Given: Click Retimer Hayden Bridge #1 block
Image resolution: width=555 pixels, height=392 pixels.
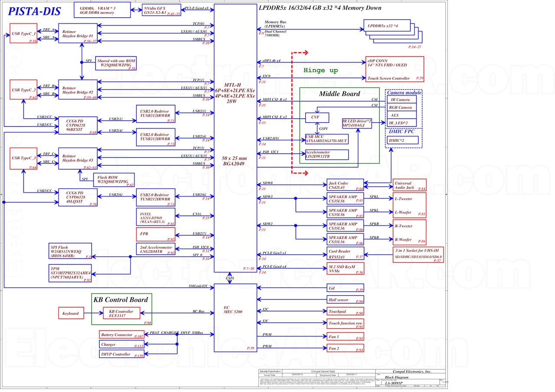Looking at the screenshot, I should (x=78, y=33).
